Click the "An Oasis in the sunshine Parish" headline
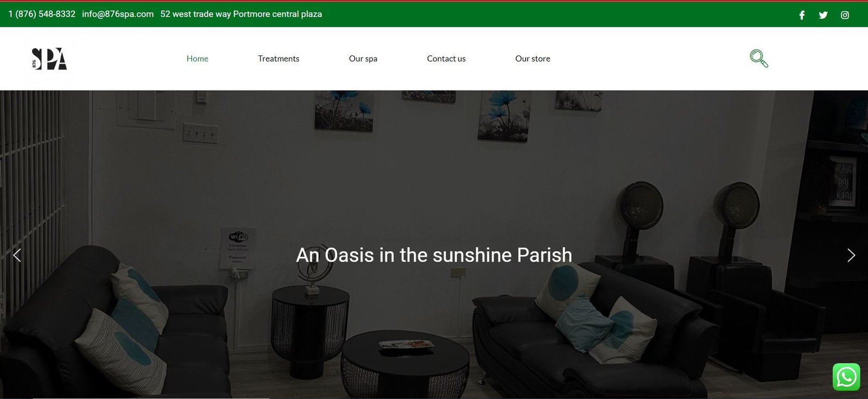Screen dimensions: 868x399 (x=434, y=255)
